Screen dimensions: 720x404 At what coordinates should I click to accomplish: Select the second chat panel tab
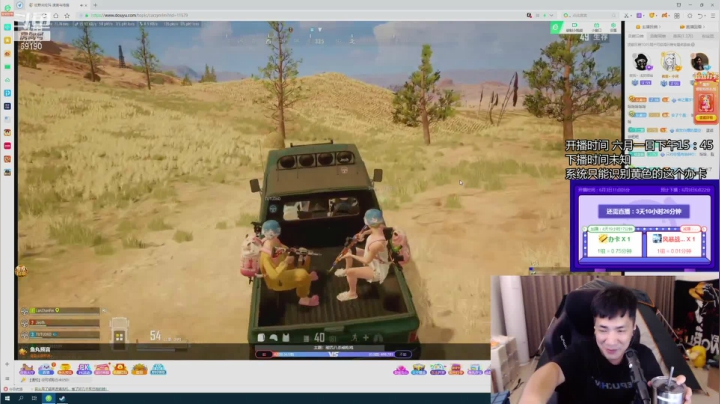tap(658, 36)
